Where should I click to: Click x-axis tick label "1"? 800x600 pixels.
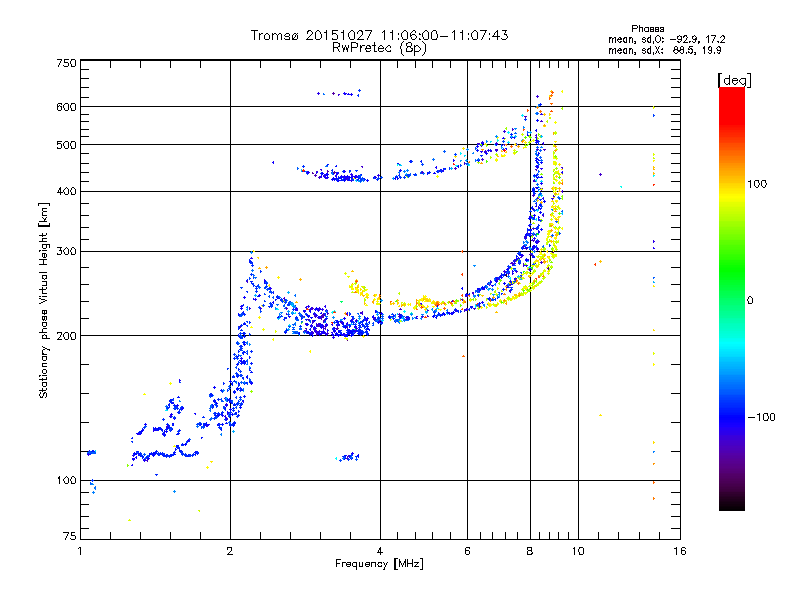click(80, 551)
